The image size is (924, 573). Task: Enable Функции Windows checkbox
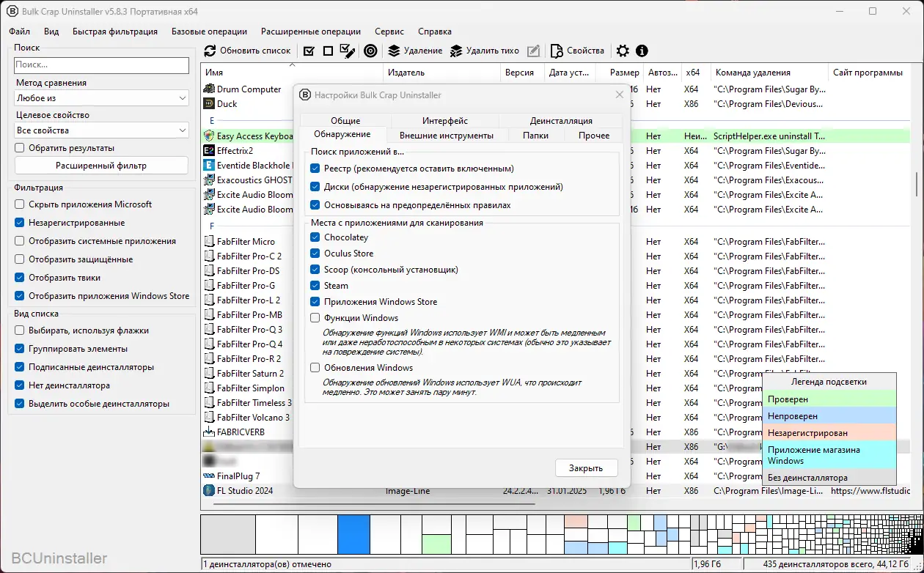(x=315, y=318)
